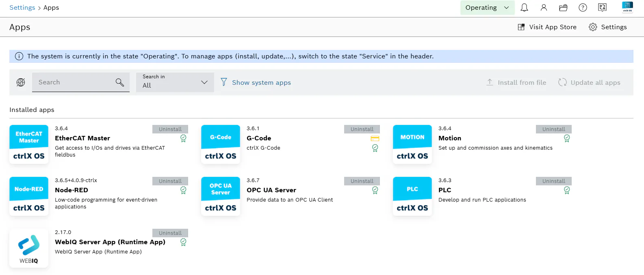Uninstall OPC UA Server app
Viewport: 644px width, 275px height.
pyautogui.click(x=362, y=181)
